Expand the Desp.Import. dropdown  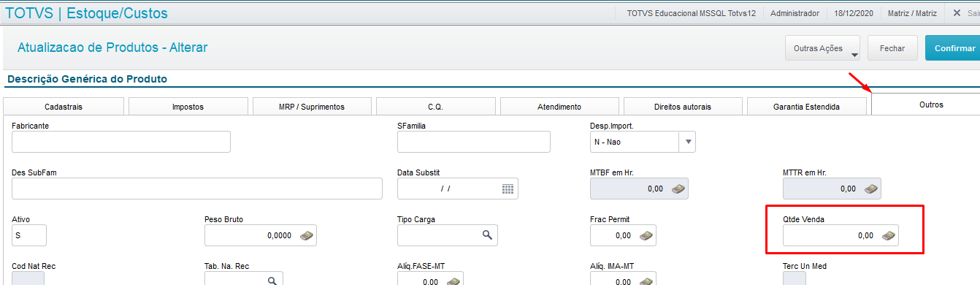686,142
